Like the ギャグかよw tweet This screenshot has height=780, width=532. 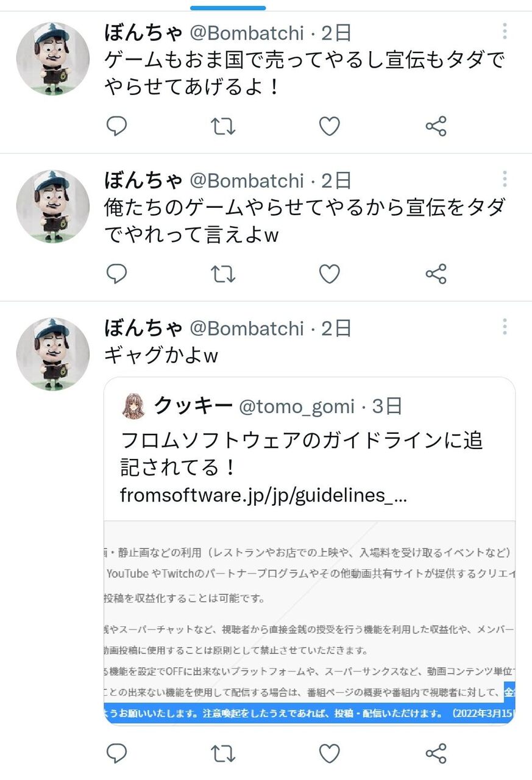pyautogui.click(x=329, y=754)
